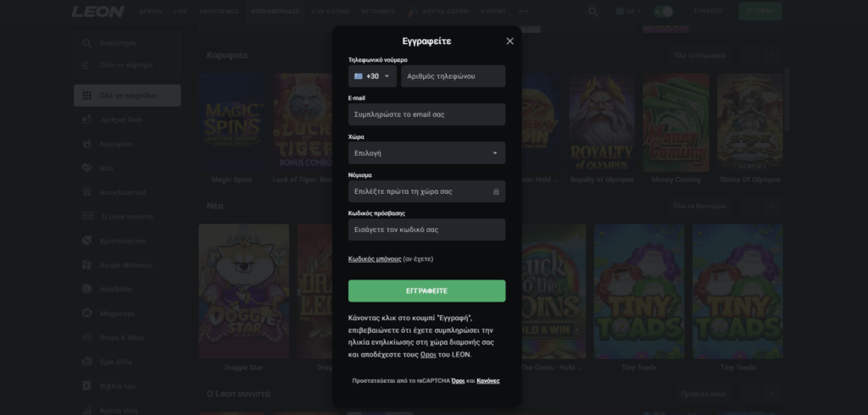Open the Royalty of Olympus game thumbnail
868x415 pixels.
(x=602, y=123)
